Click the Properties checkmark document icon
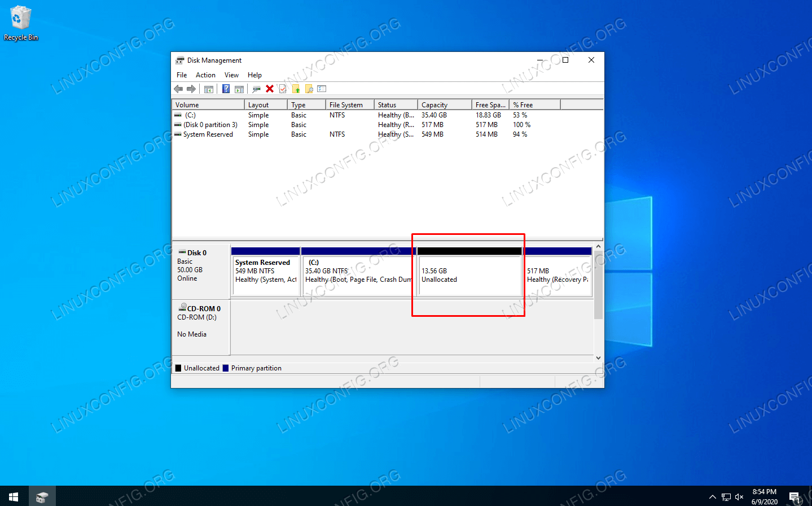Viewport: 812px width, 506px height. 283,89
